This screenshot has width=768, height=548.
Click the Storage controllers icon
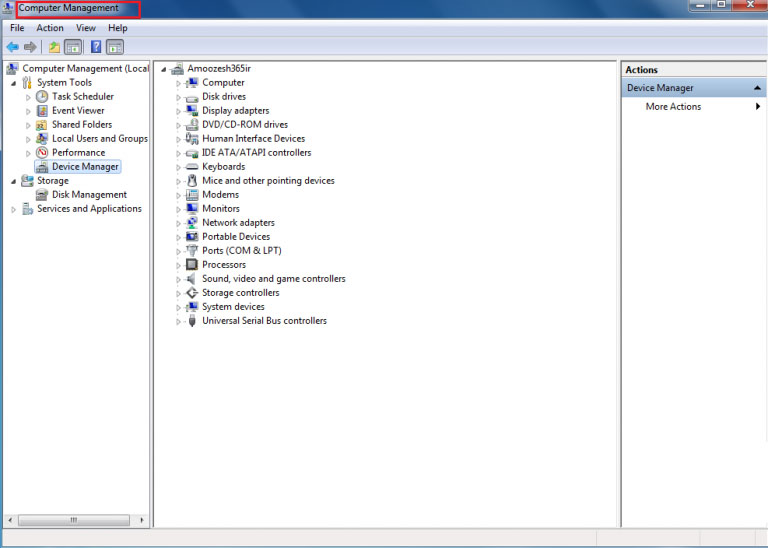click(x=192, y=293)
